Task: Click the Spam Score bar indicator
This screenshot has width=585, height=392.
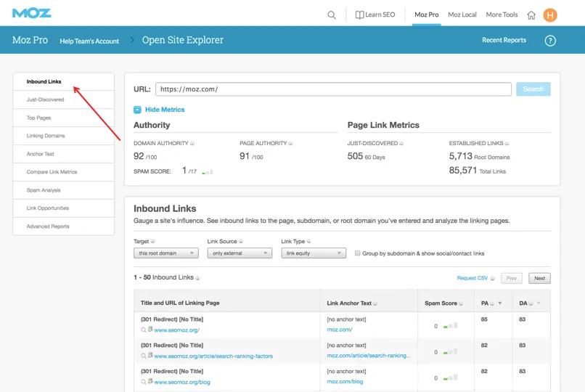Action: (x=208, y=172)
